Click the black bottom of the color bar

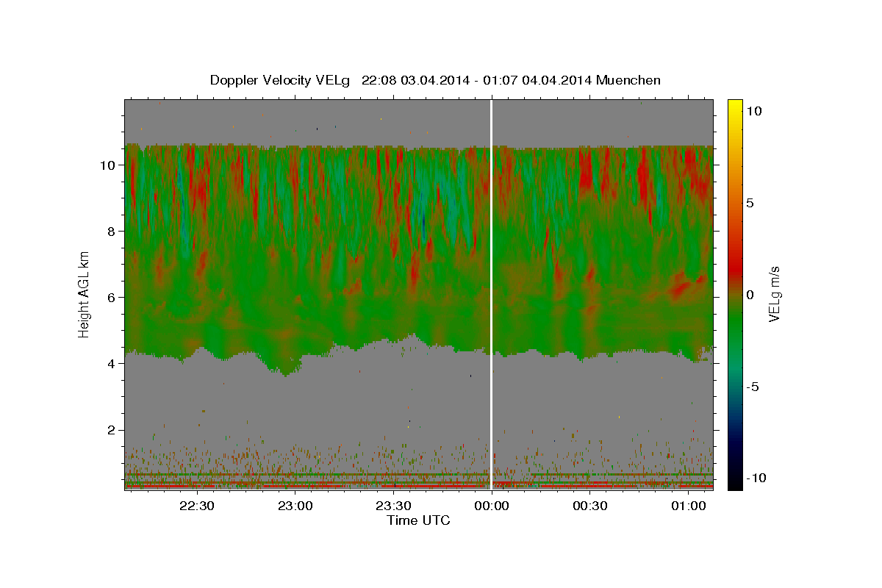(x=734, y=481)
